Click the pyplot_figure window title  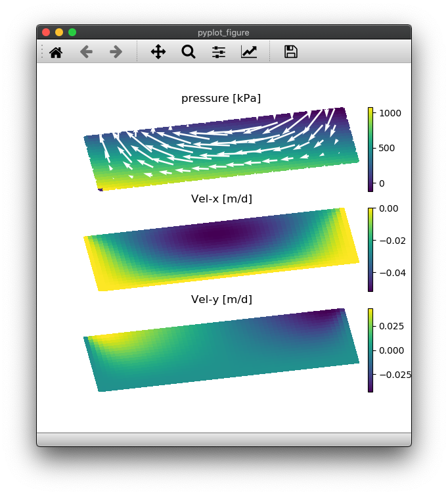pos(223,33)
